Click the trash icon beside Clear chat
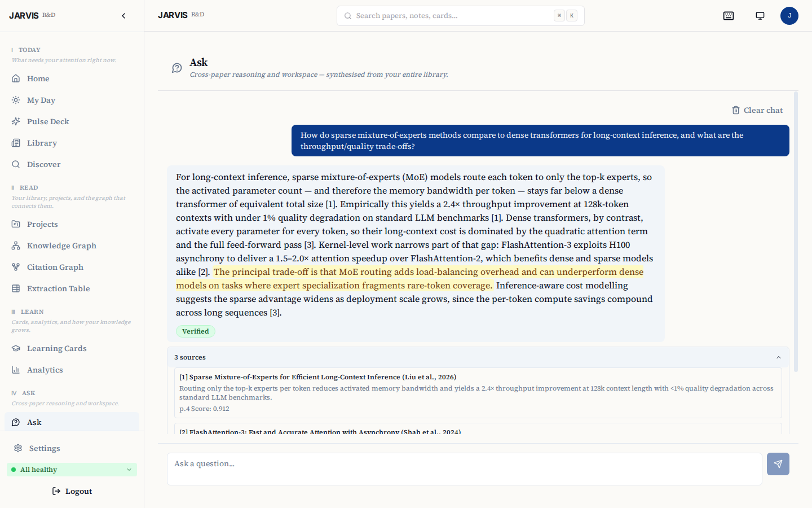This screenshot has height=508, width=812. click(736, 110)
